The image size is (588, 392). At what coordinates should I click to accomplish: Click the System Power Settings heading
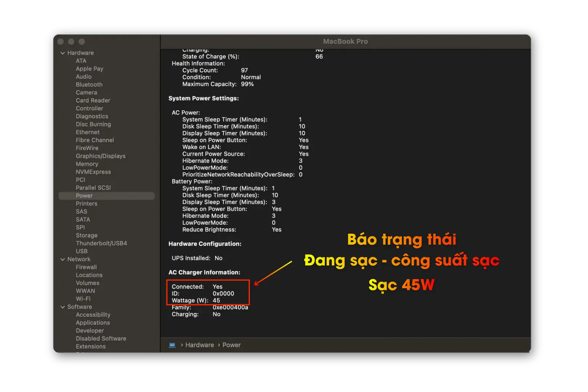coord(204,99)
